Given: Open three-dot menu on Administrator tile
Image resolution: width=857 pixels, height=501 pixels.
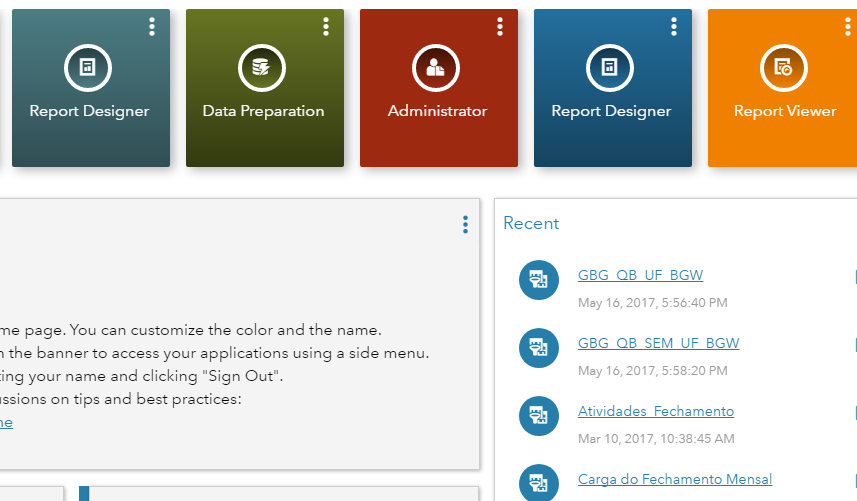Looking at the screenshot, I should (x=500, y=27).
